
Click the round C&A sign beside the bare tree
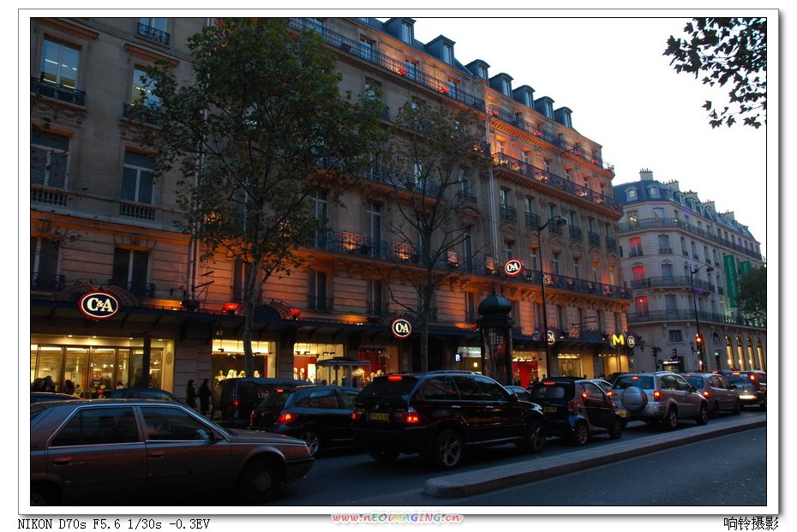[401, 327]
